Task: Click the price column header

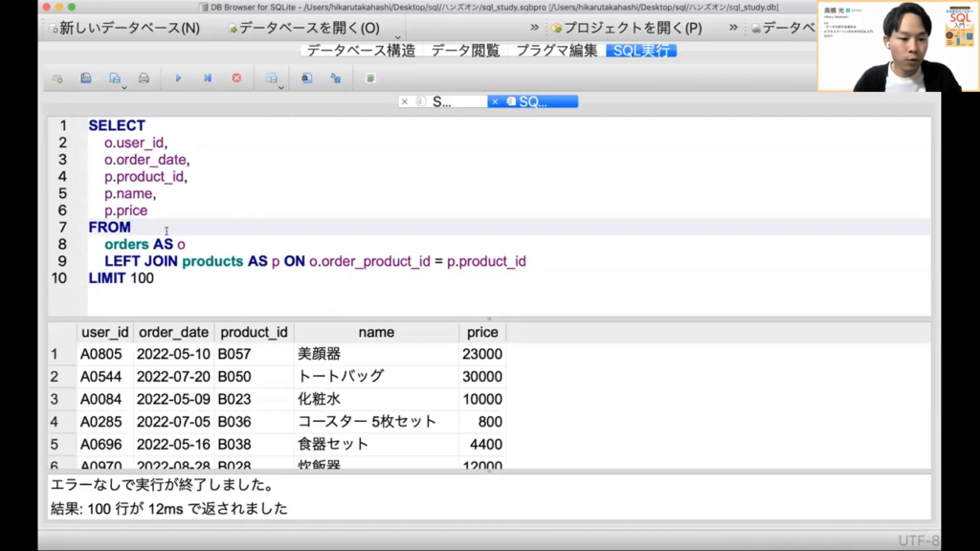Action: (x=482, y=333)
